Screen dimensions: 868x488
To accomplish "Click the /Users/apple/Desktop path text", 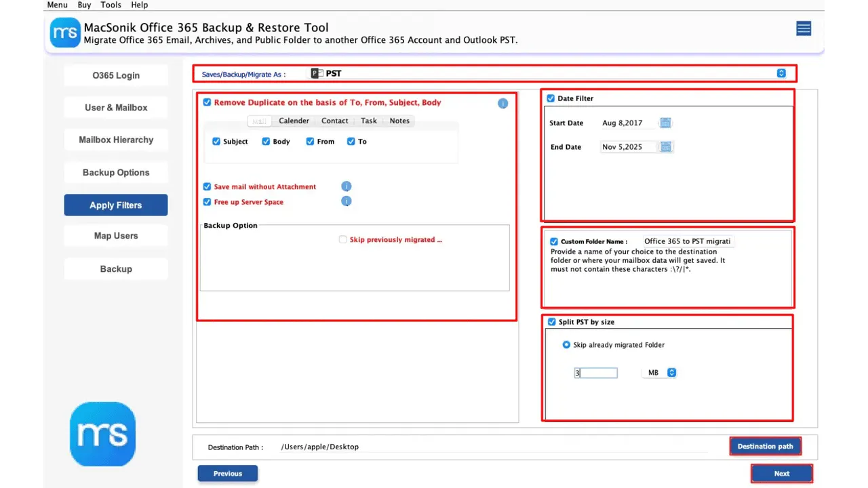I will tap(320, 447).
